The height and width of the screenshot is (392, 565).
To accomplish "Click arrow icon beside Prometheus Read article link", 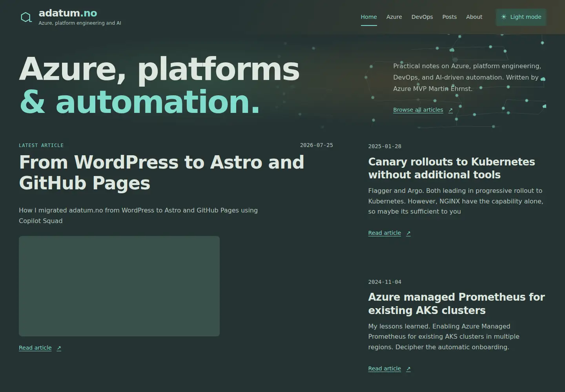I will [x=408, y=369].
